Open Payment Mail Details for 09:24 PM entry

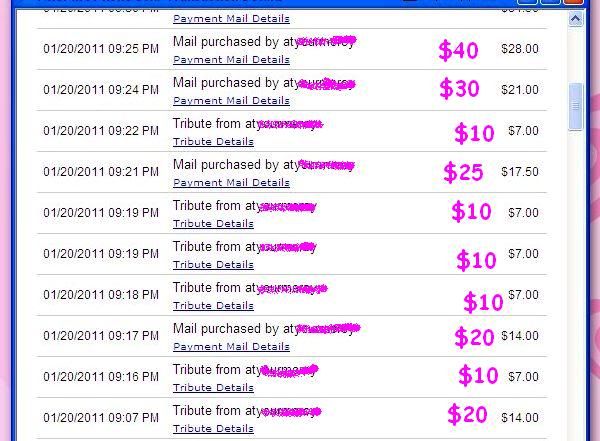point(231,101)
